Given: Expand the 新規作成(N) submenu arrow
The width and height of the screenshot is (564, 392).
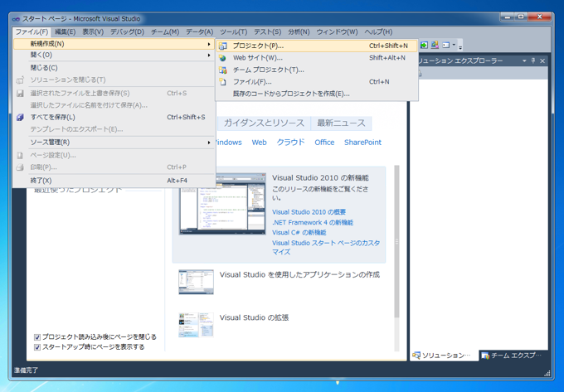Looking at the screenshot, I should click(x=209, y=44).
